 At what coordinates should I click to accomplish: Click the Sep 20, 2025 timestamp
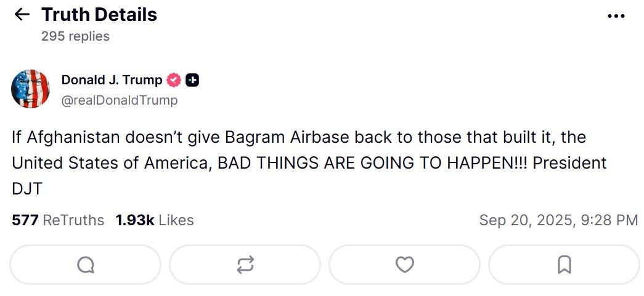[558, 220]
